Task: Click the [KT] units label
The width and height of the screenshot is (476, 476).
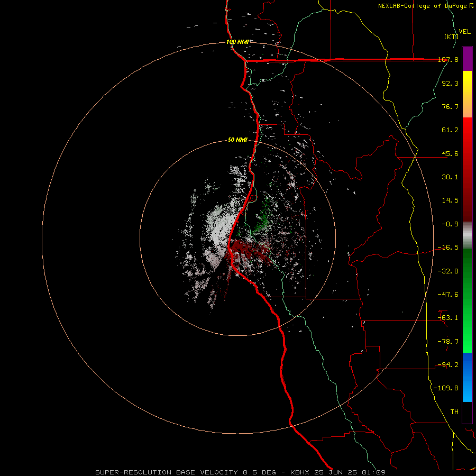Action: [x=452, y=36]
